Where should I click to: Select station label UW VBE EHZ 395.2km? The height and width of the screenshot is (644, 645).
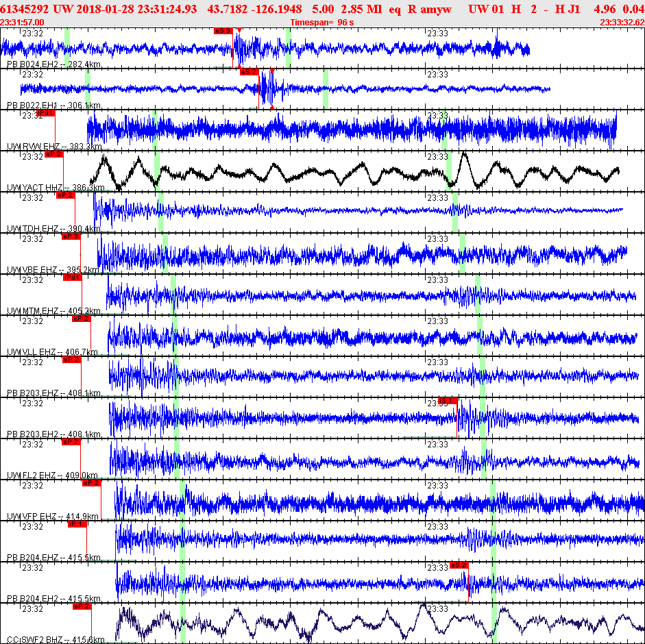click(x=53, y=270)
